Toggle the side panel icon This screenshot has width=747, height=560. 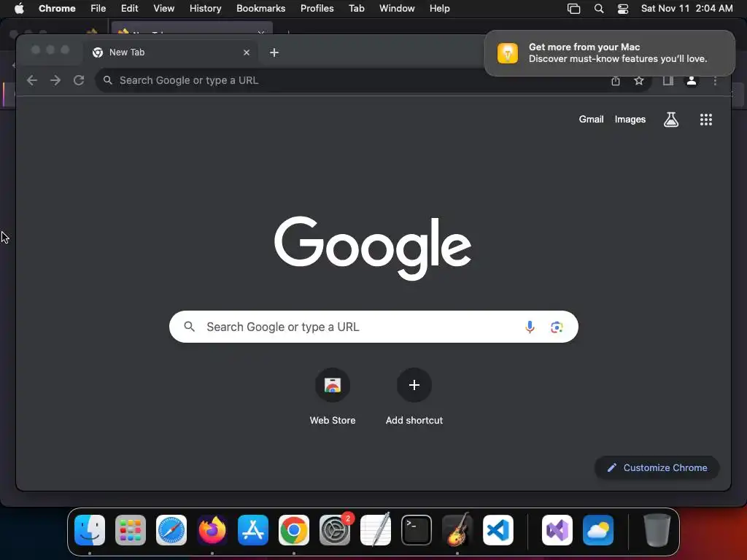tap(668, 81)
